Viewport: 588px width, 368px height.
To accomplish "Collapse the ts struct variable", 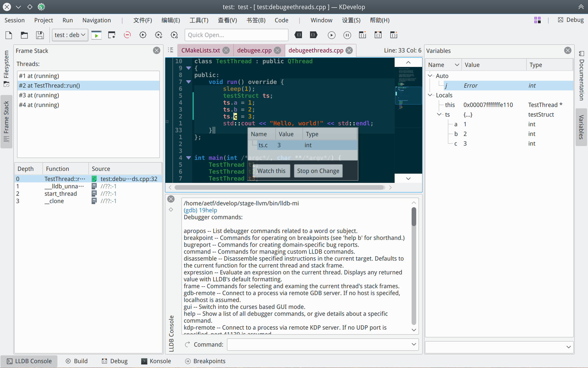I will tap(439, 114).
